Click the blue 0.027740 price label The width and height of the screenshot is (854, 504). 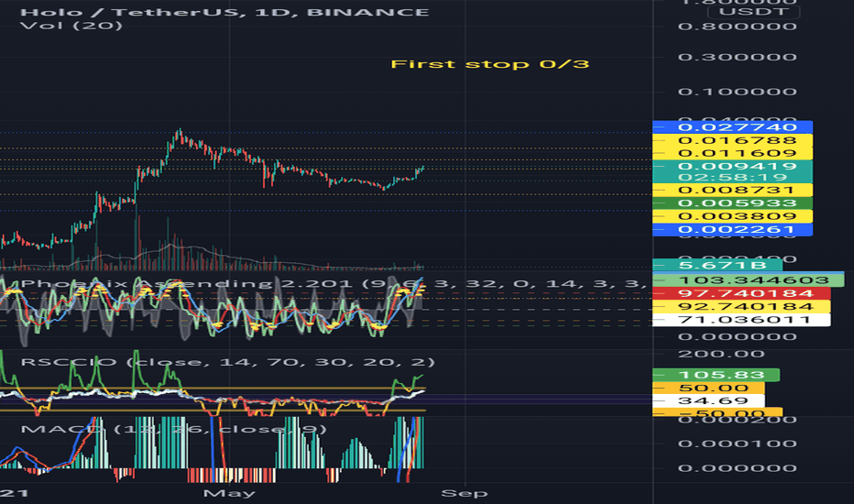point(732,127)
